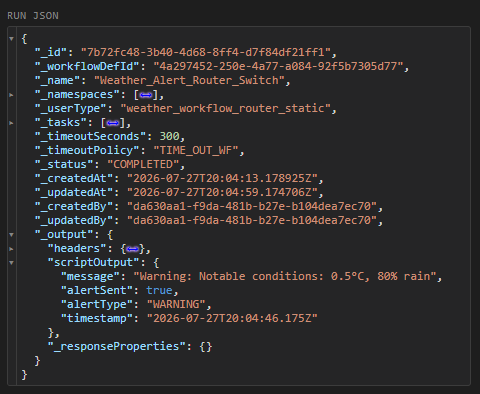Click the "alertType" key
480x394 pixels.
(x=97, y=304)
